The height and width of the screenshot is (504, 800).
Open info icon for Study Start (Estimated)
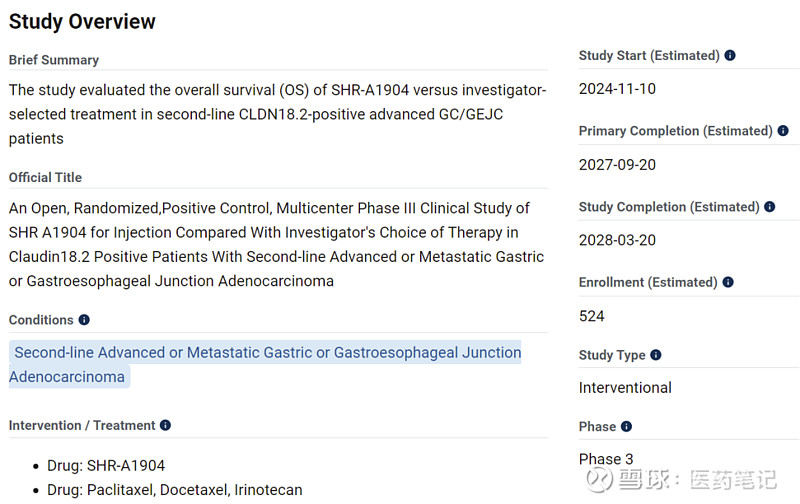click(x=730, y=56)
